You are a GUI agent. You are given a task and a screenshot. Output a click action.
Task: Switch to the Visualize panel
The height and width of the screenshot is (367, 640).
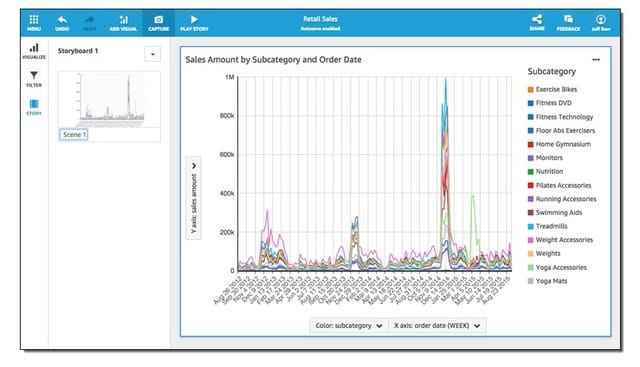pyautogui.click(x=34, y=51)
